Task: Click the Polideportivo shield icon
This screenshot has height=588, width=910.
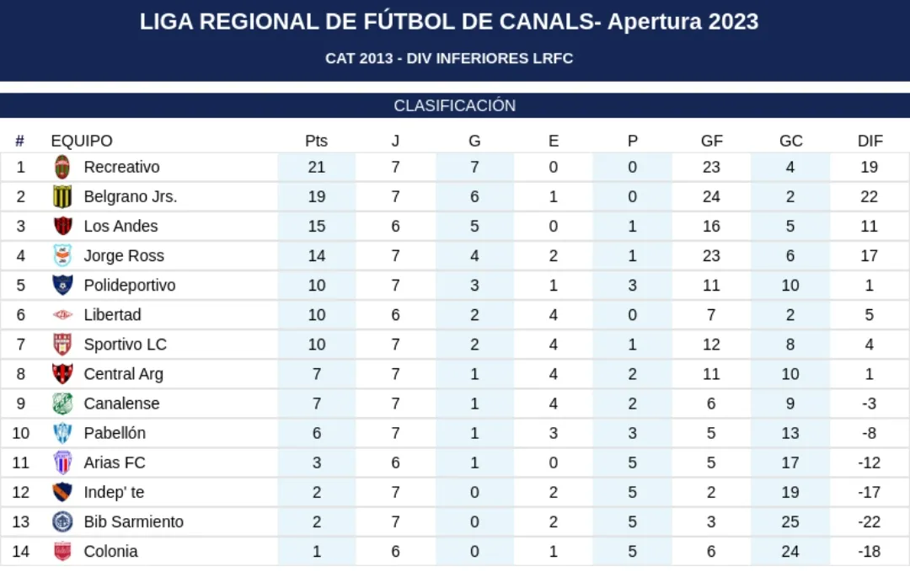Action: click(62, 285)
